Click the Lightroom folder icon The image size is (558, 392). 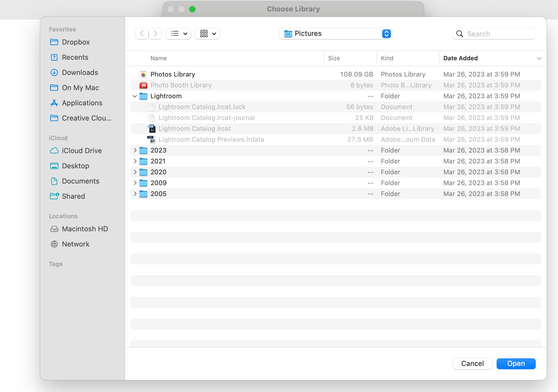143,96
